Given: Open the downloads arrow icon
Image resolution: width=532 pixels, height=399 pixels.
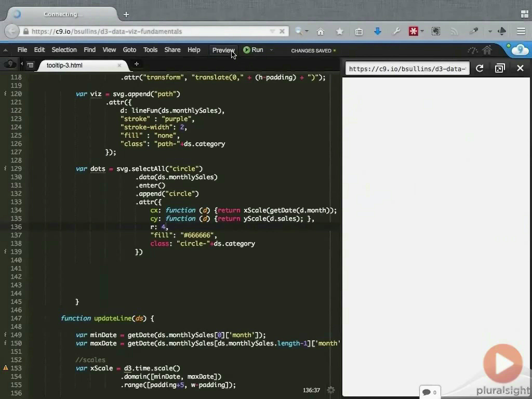Looking at the screenshot, I should tap(377, 32).
